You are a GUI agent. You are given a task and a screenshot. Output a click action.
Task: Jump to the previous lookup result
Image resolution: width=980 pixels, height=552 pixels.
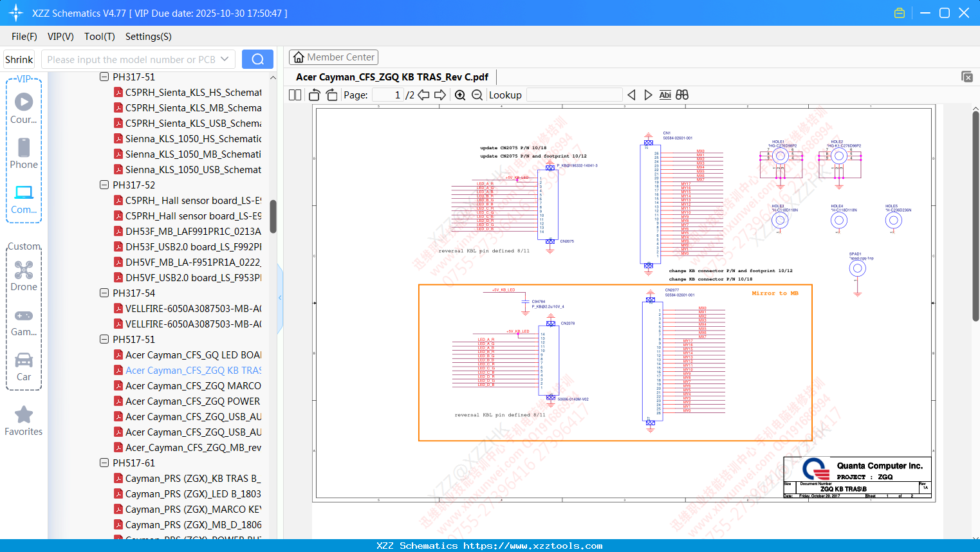(x=631, y=95)
